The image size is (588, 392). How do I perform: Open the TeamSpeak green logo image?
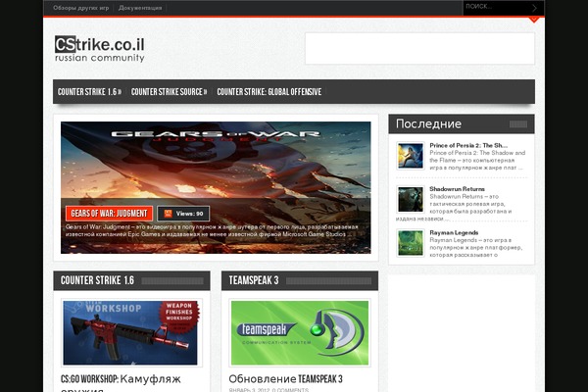(300, 333)
